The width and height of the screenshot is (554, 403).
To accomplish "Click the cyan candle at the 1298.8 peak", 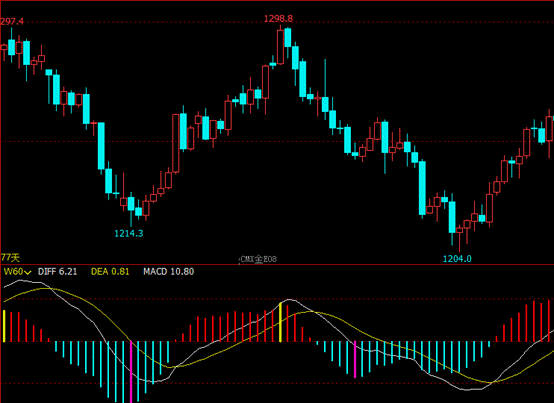I will (288, 37).
